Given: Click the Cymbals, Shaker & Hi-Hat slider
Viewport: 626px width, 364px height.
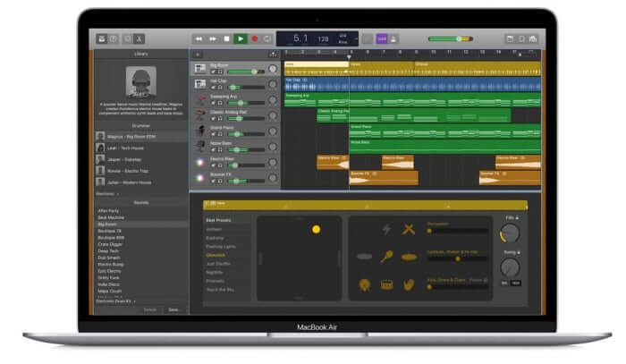Looking at the screenshot, I should coord(458,258).
